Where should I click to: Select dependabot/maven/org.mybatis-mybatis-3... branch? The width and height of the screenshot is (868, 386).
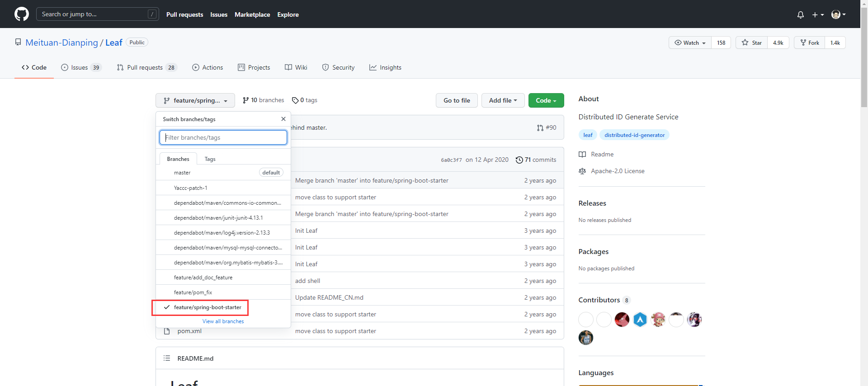pyautogui.click(x=223, y=262)
